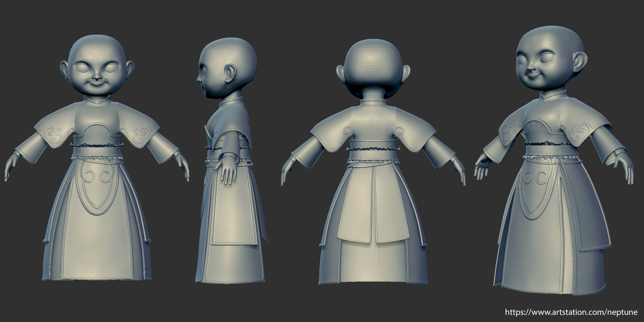Select the back view character model

374,161
